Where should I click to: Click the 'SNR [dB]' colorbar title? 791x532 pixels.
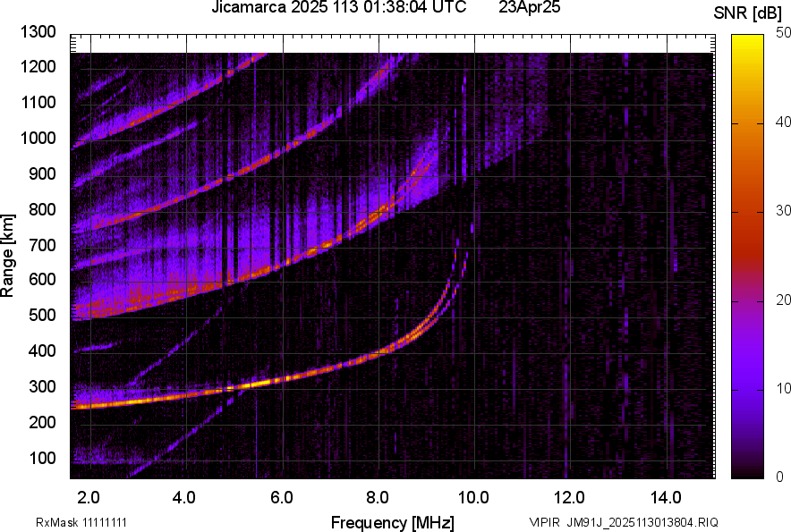(748, 13)
